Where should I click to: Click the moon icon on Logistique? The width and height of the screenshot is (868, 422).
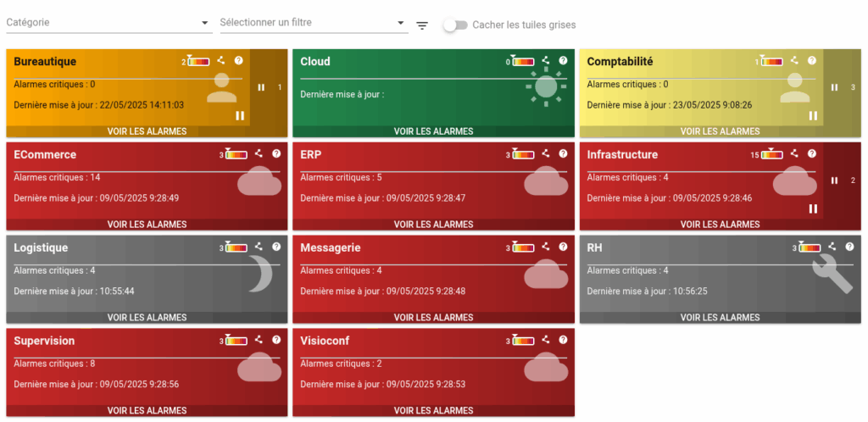pos(260,273)
